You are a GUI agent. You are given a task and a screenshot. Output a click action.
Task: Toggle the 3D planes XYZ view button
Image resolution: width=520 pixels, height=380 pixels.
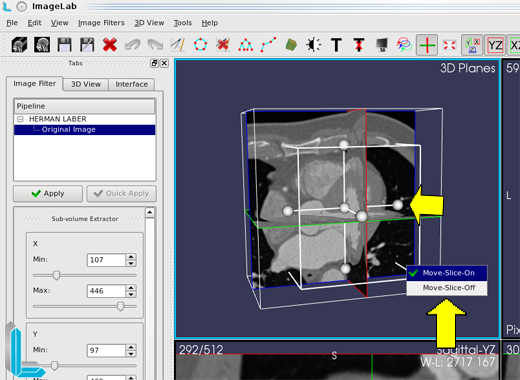(x=472, y=45)
